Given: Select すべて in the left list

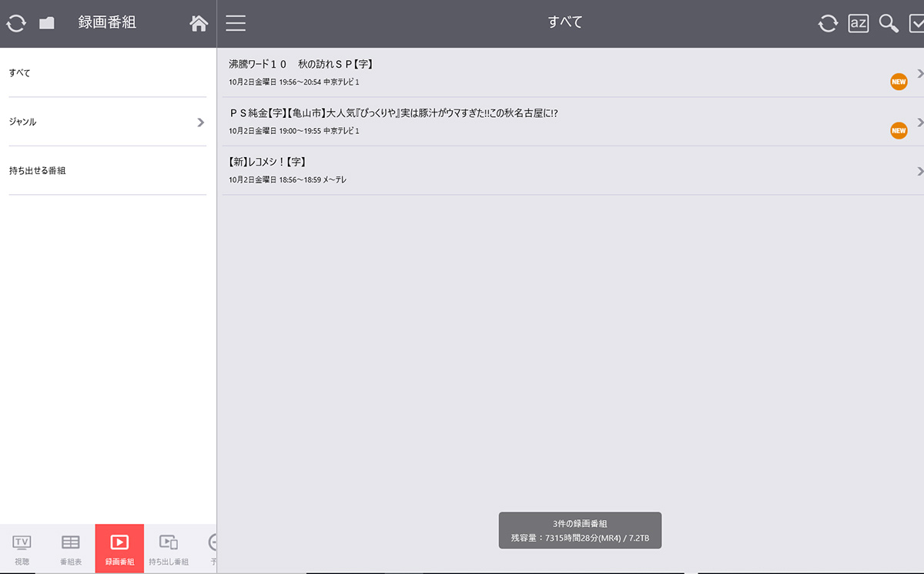Looking at the screenshot, I should (107, 73).
